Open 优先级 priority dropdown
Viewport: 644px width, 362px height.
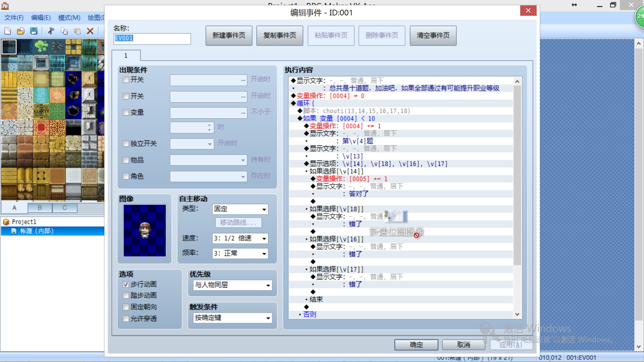(233, 285)
